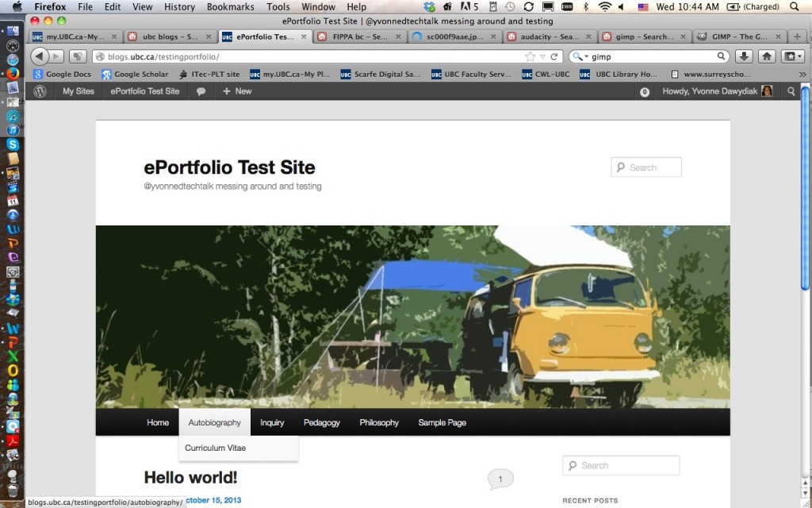This screenshot has height=508, width=812.
Task: Switch to the ubc blogs tab
Action: tap(170, 37)
